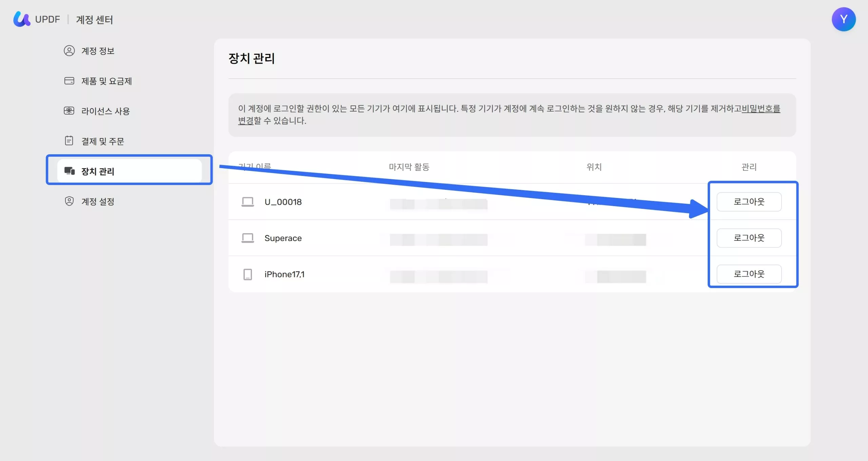Click the blurred location for iPhone17,1
This screenshot has width=868, height=461.
[x=615, y=277]
